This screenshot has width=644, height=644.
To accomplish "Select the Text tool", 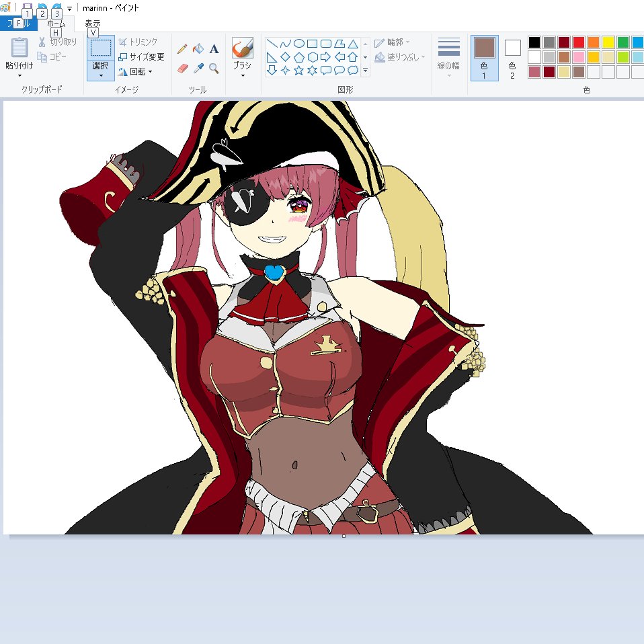I will tap(214, 49).
